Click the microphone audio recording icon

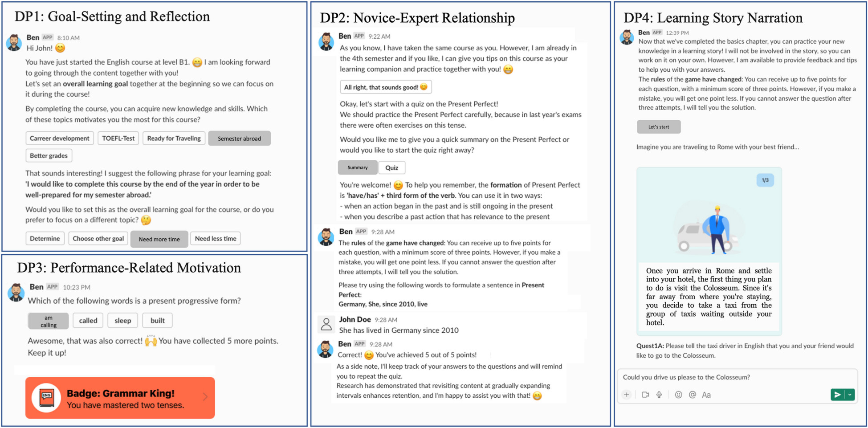point(660,395)
